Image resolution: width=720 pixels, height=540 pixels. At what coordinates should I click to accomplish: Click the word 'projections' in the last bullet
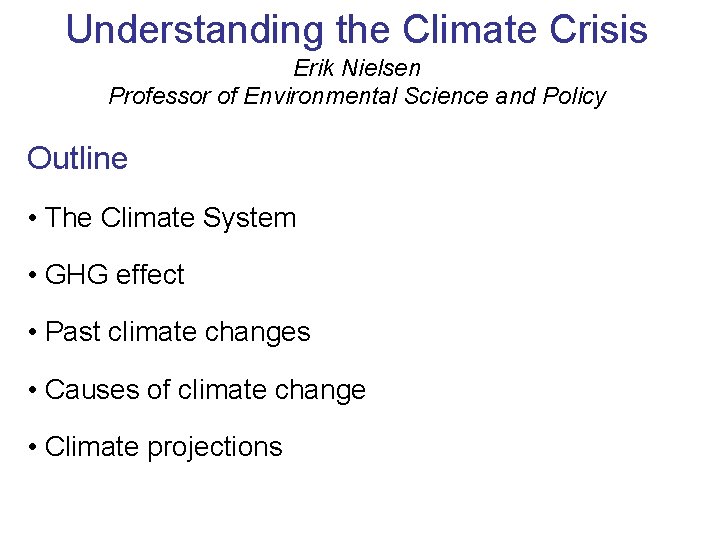pos(215,448)
